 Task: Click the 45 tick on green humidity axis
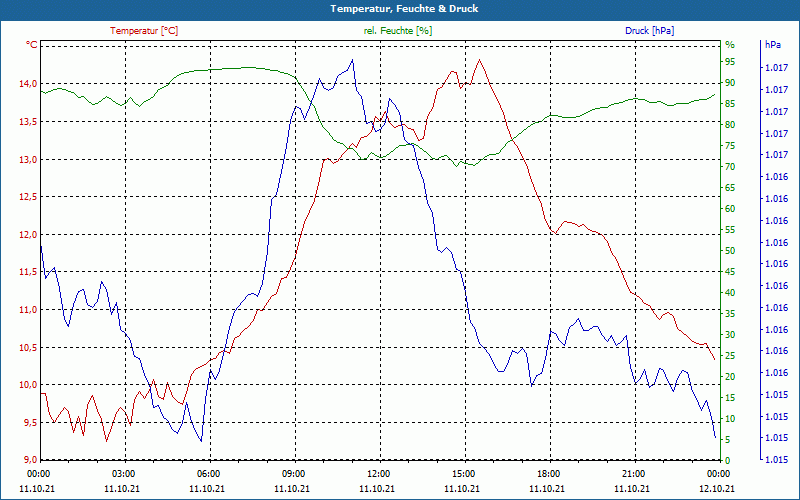pyautogui.click(x=730, y=272)
